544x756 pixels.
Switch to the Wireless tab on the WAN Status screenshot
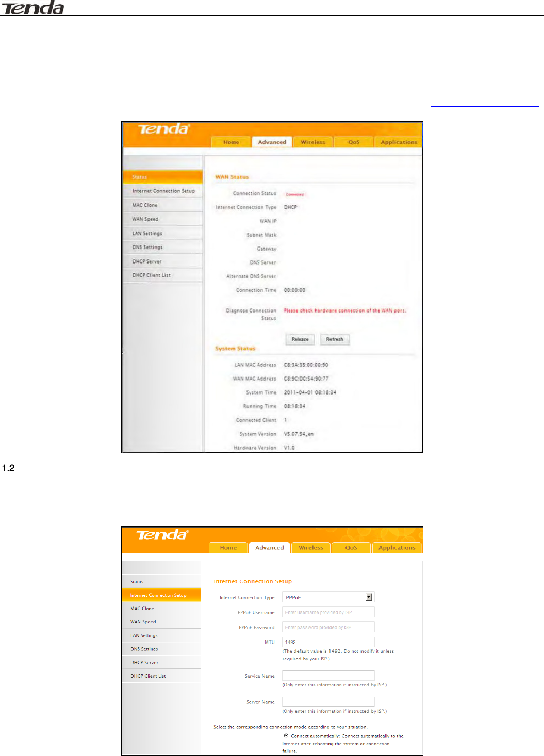[313, 142]
